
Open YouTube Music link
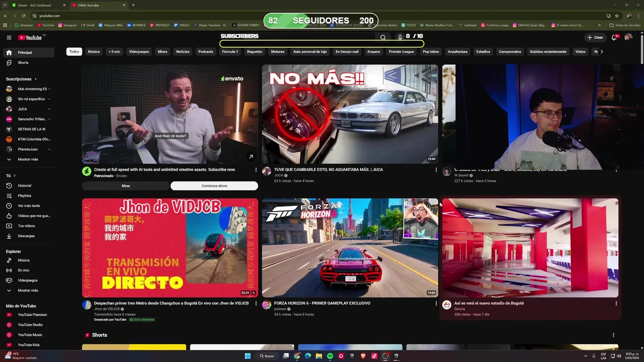point(30,335)
